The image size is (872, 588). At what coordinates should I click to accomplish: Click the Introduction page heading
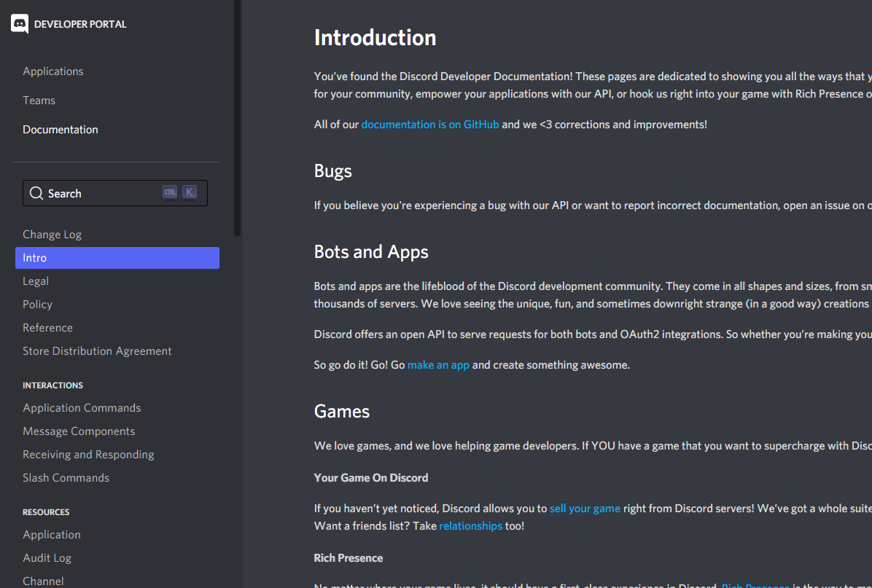click(375, 38)
